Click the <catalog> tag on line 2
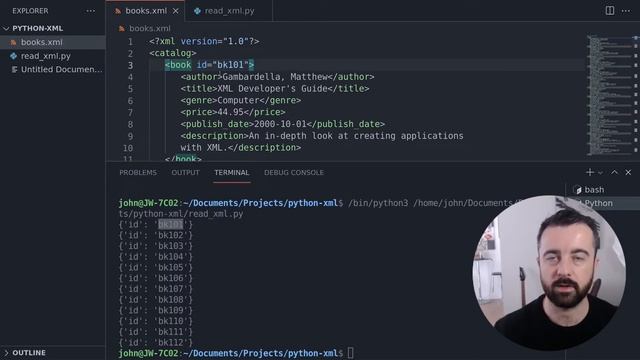 point(173,53)
